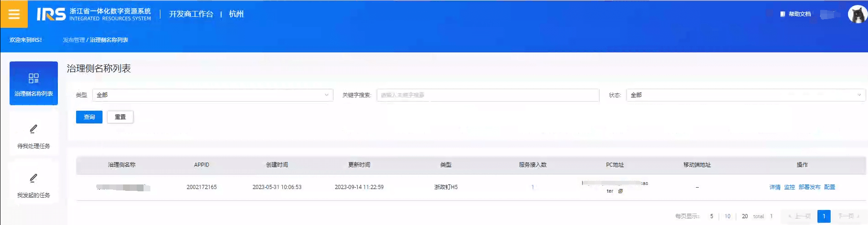
Task: Open 详情 for the listed app
Action: pyautogui.click(x=775, y=187)
